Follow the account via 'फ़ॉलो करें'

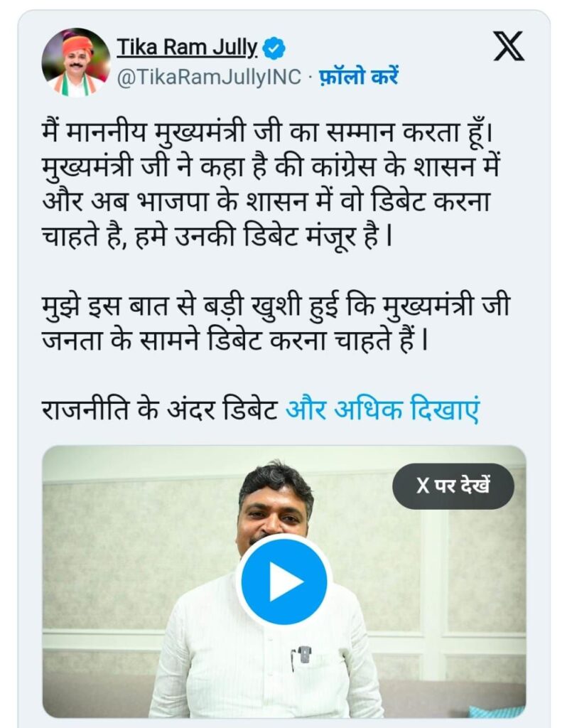[358, 77]
